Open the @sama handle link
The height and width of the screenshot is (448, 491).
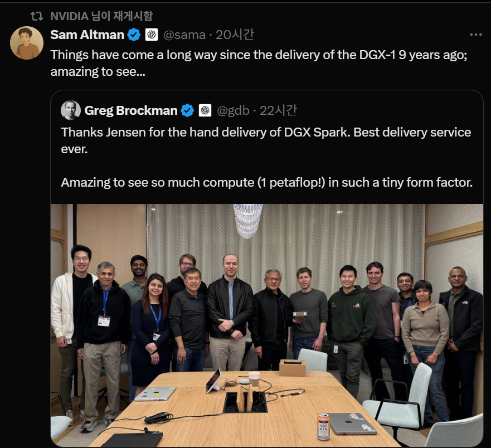pyautogui.click(x=184, y=35)
